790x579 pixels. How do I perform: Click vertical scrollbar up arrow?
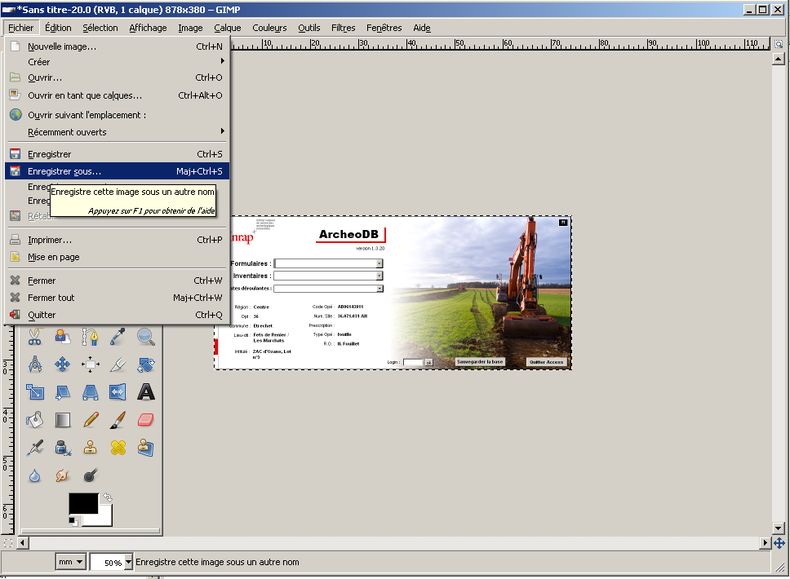(778, 59)
